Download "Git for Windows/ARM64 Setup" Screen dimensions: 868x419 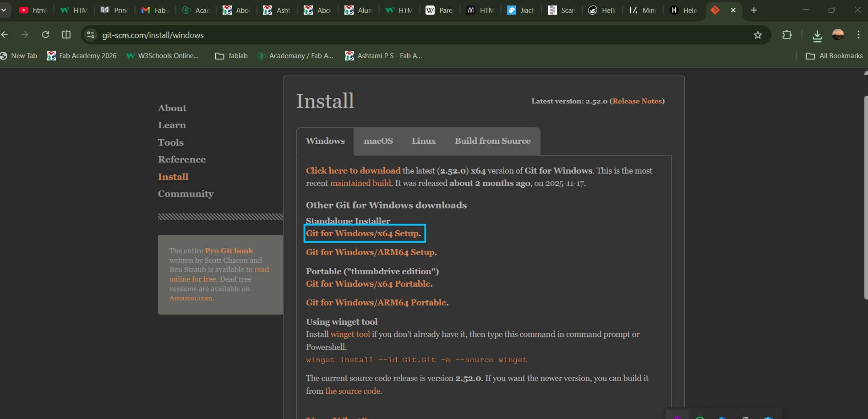coord(371,252)
